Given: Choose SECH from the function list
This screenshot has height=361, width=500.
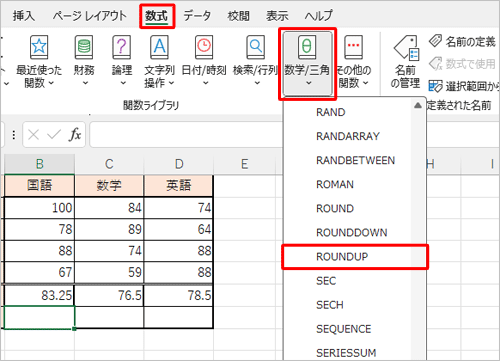Looking at the screenshot, I should [x=348, y=305].
